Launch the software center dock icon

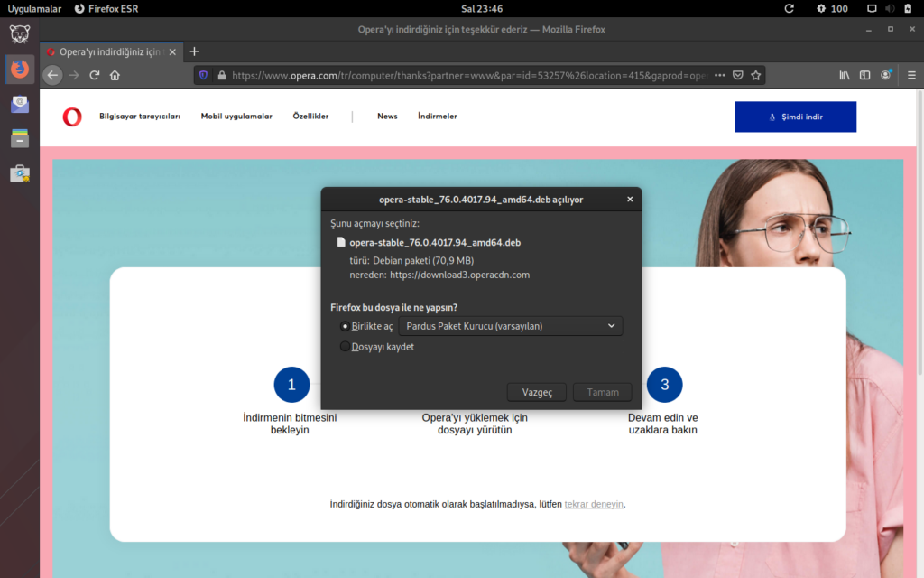(20, 173)
